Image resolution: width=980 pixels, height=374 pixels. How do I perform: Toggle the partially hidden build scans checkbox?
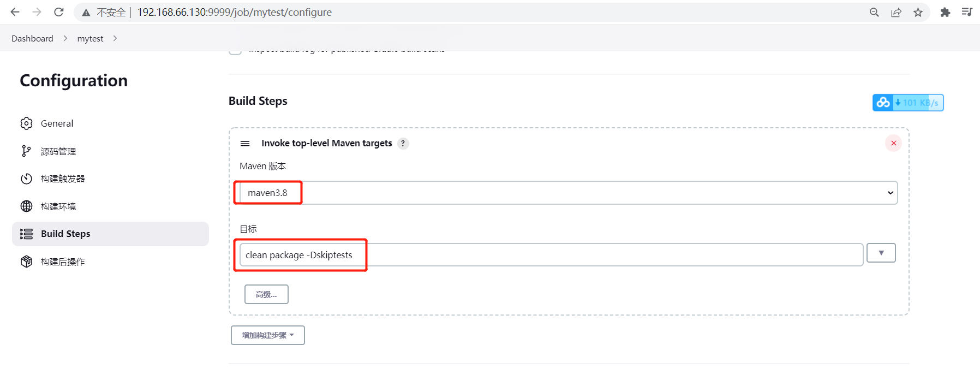[235, 51]
